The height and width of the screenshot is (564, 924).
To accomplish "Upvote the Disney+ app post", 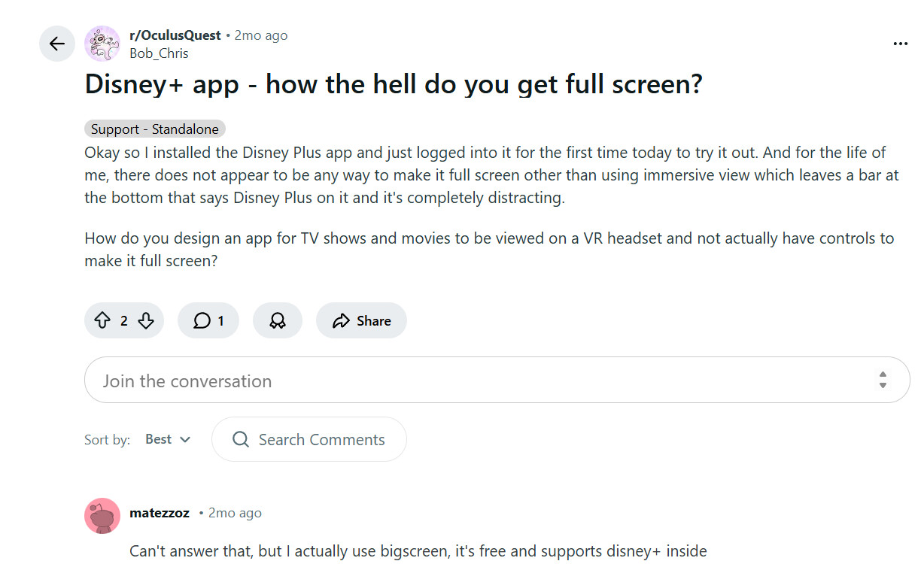I will [102, 321].
